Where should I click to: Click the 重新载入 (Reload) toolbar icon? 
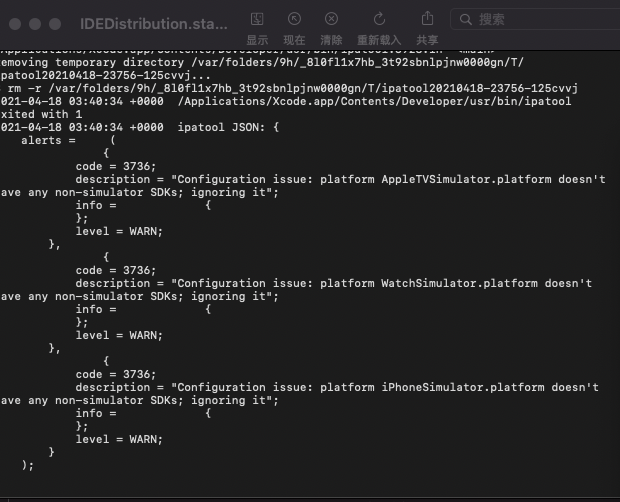(379, 19)
